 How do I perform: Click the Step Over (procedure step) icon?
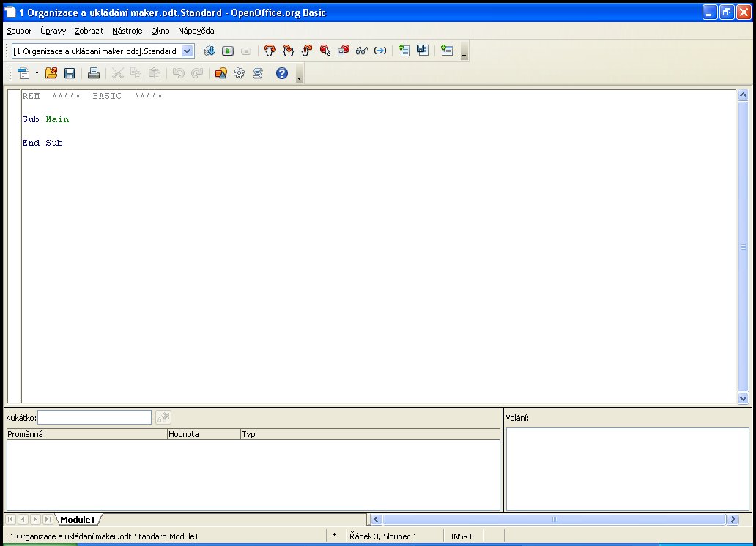coord(270,51)
